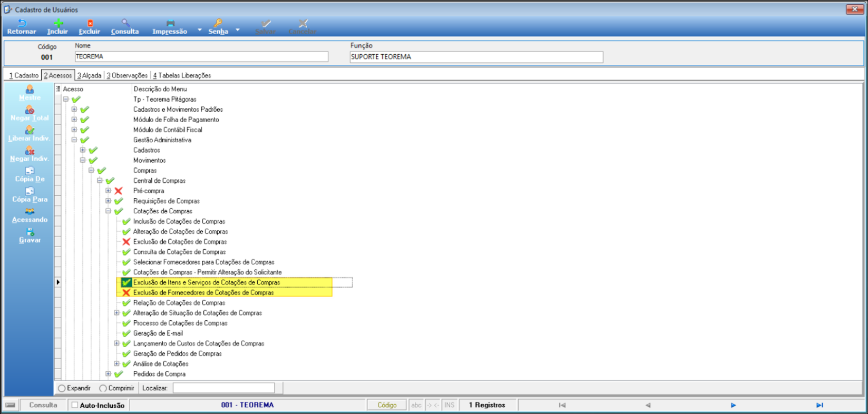Open the 3 Observações tab
The height and width of the screenshot is (414, 868).
[127, 75]
